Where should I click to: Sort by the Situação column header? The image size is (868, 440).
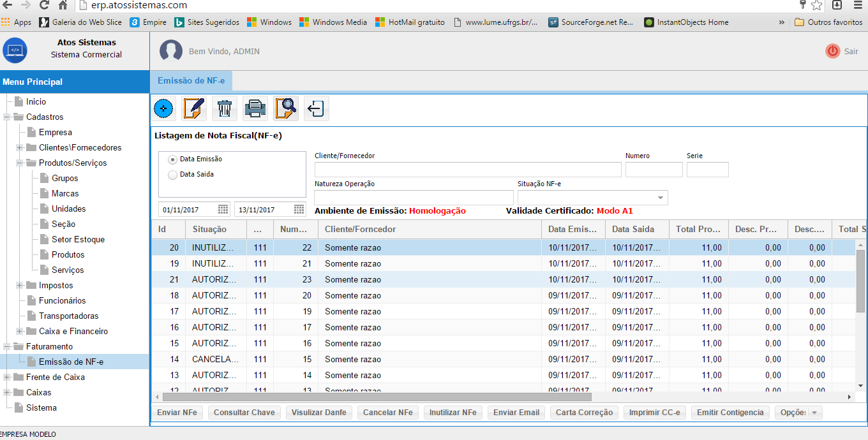click(x=216, y=229)
